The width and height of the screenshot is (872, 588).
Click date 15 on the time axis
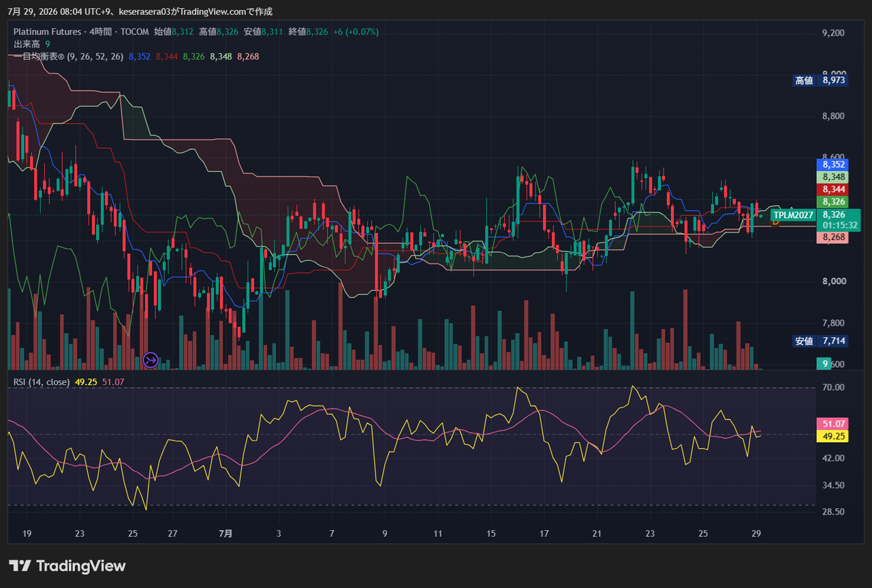pyautogui.click(x=491, y=534)
